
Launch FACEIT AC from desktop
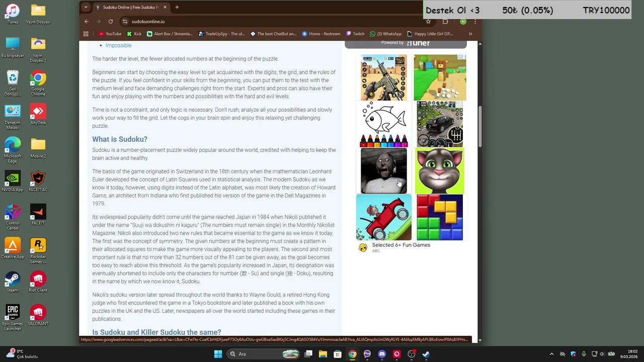(38, 181)
